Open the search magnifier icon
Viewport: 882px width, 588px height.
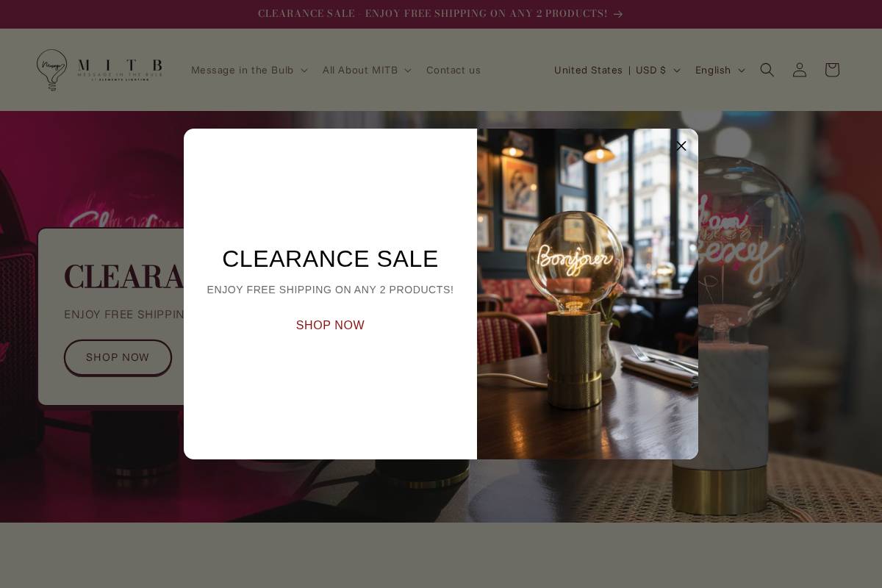pos(767,70)
